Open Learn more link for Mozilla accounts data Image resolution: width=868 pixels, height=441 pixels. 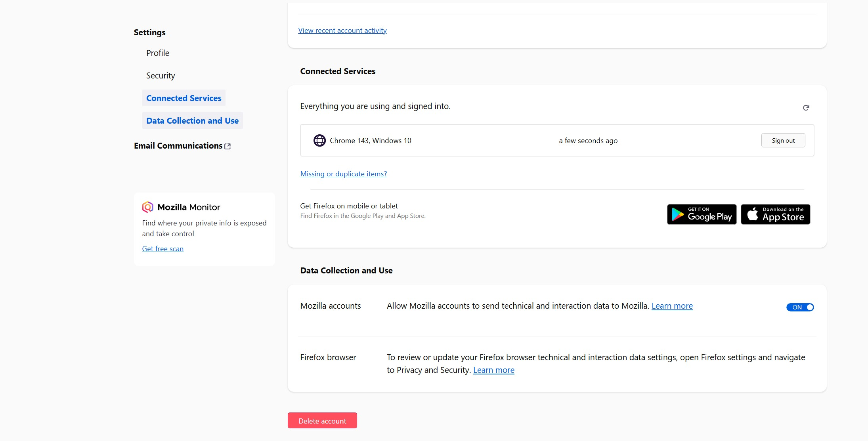(672, 306)
